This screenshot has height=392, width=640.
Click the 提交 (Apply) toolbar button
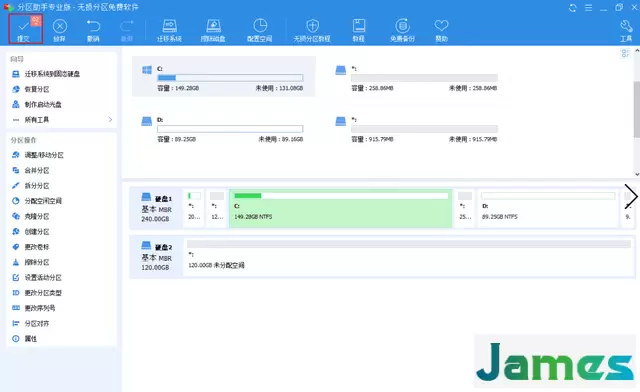tap(25, 29)
